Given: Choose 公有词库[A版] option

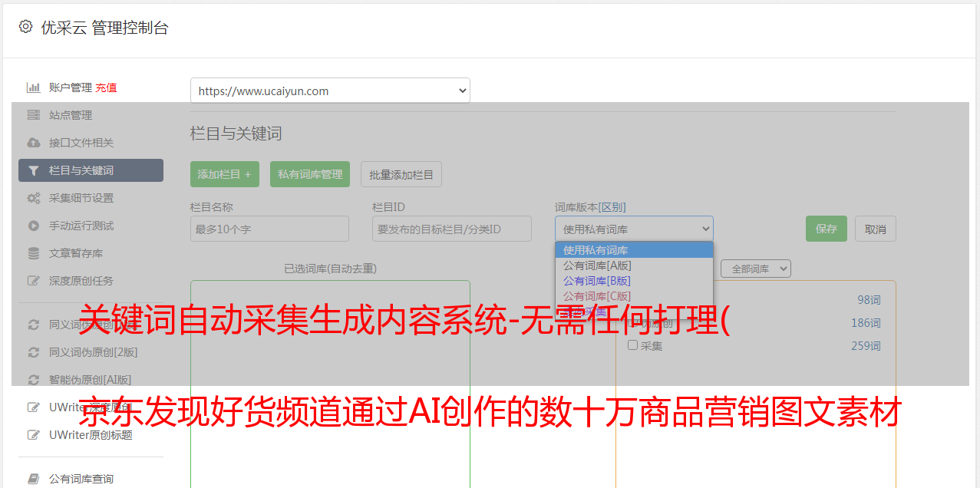Looking at the screenshot, I should [634, 265].
